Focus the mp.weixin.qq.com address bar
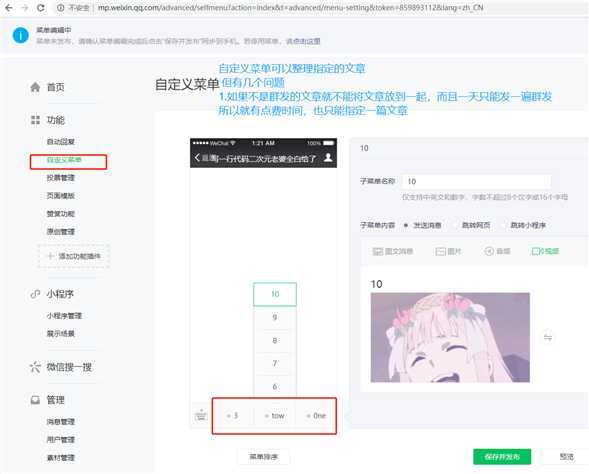 pyautogui.click(x=290, y=8)
